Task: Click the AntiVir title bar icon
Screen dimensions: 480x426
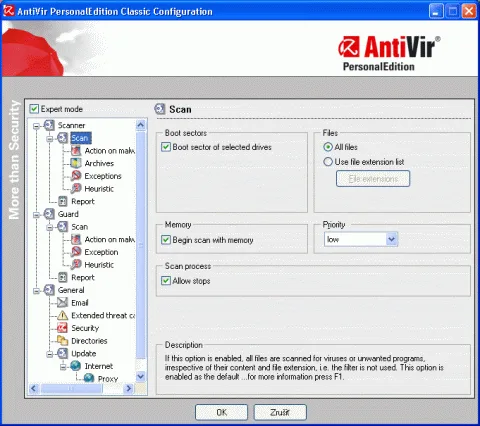Action: (8, 11)
